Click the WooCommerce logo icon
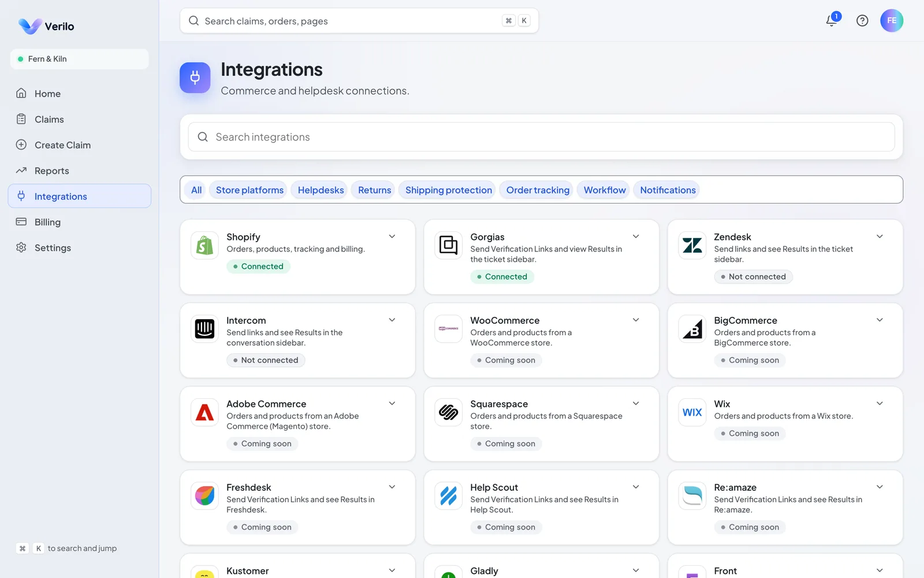The width and height of the screenshot is (924, 578). [x=449, y=329]
